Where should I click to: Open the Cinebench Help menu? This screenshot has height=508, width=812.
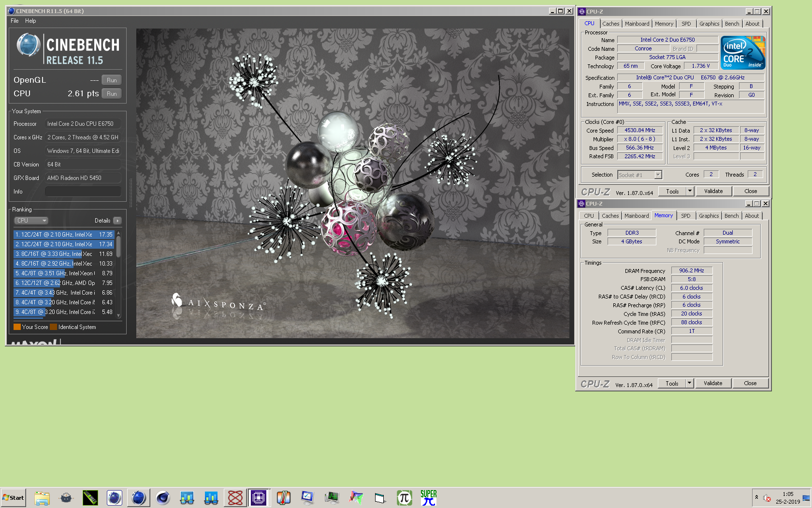tap(30, 21)
